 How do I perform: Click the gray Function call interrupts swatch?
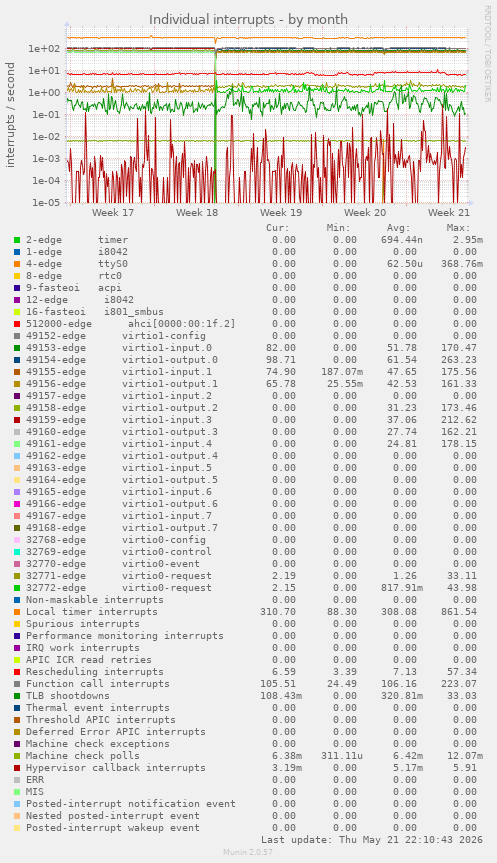[17, 684]
